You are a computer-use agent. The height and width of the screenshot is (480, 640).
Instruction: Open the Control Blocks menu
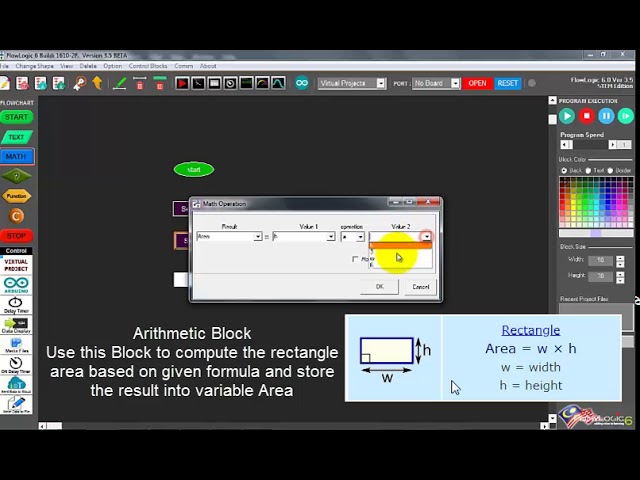pyautogui.click(x=148, y=66)
